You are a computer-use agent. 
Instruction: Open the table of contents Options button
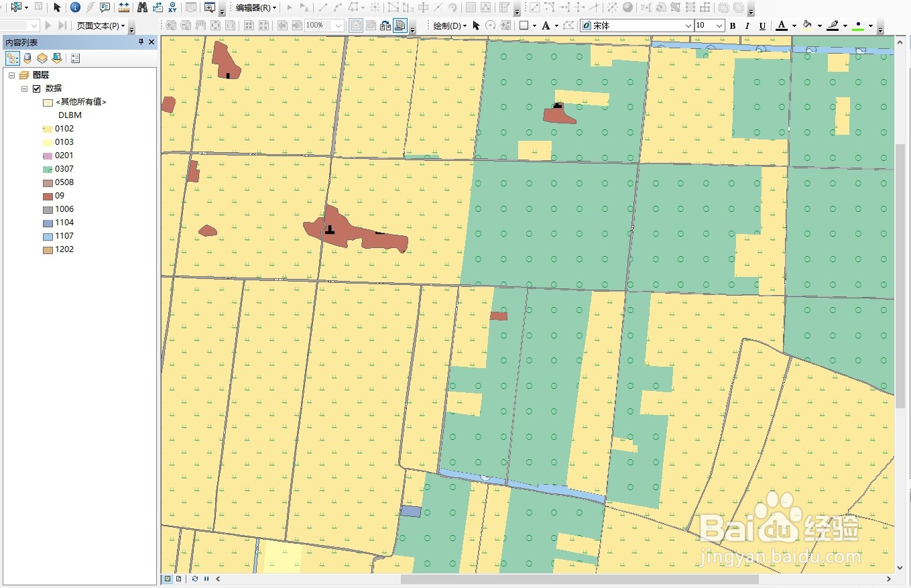point(75,58)
